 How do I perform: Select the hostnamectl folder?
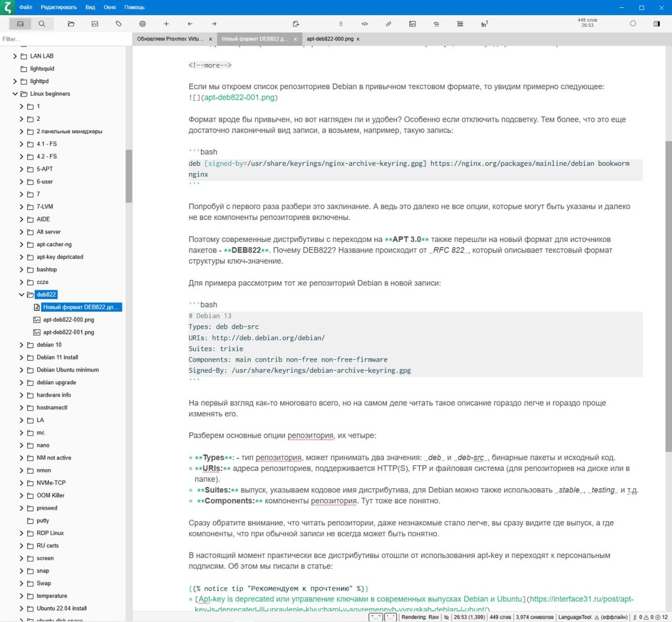point(52,408)
